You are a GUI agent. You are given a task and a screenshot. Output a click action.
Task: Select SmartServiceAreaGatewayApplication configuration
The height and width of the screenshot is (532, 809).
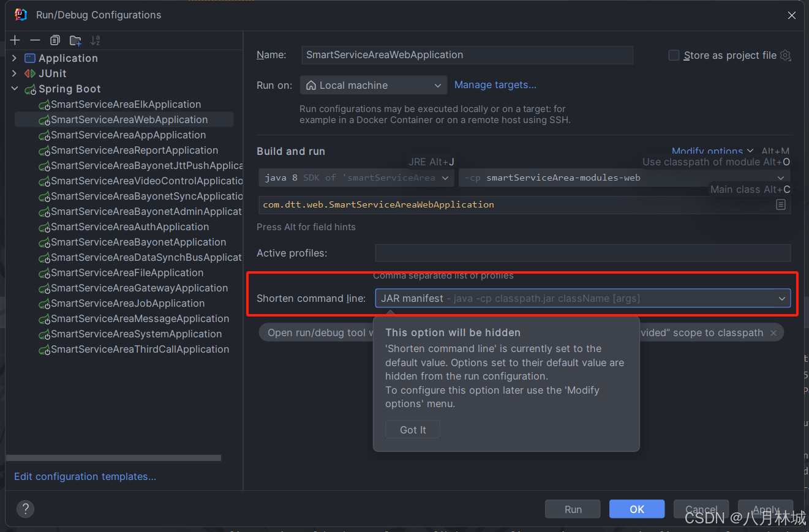pos(133,288)
